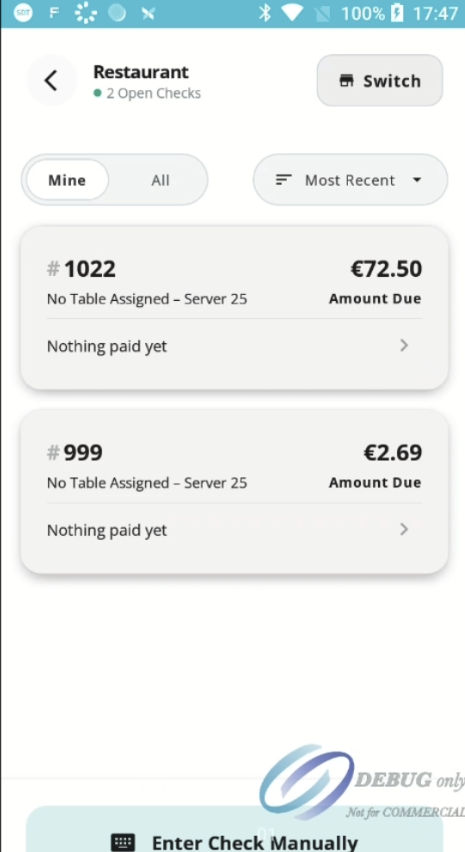The height and width of the screenshot is (852, 465).
Task: Expand check 1022 with chevron arrow
Action: (x=404, y=346)
